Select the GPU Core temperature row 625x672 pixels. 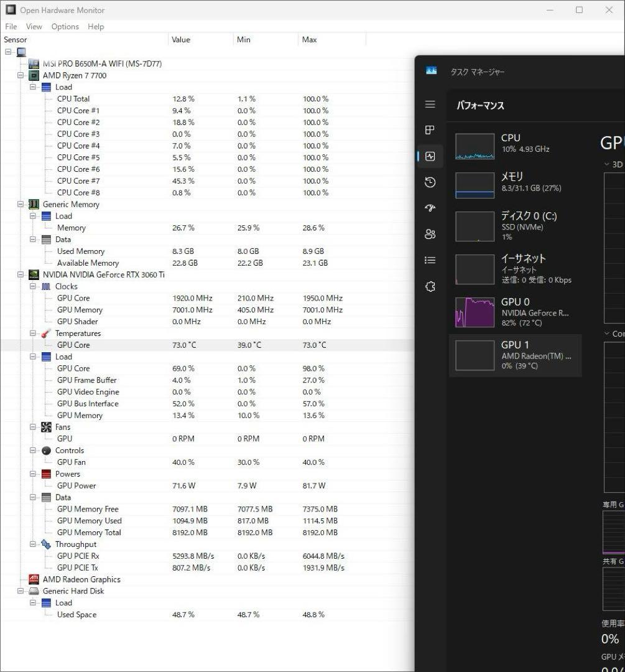tap(73, 345)
